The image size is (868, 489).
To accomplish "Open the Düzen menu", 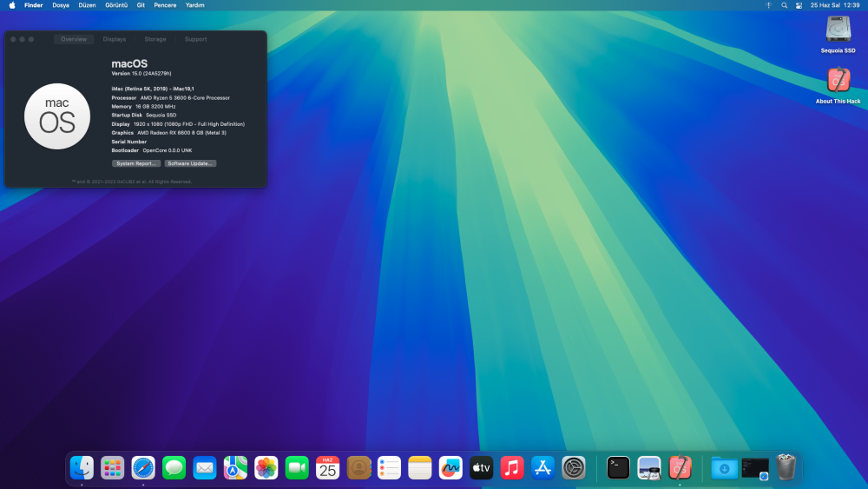I will pyautogui.click(x=87, y=5).
